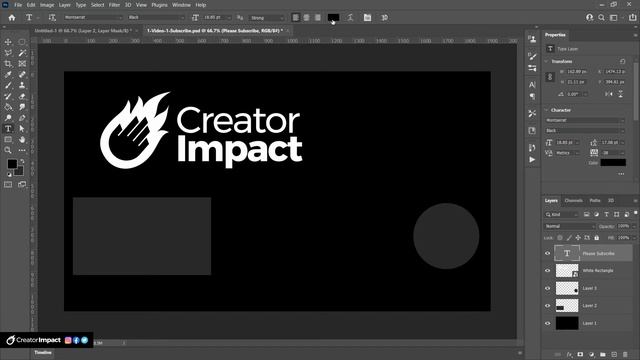Screen dimensions: 640x360
Task: Open the font style dropdown in options bar
Action: click(156, 18)
